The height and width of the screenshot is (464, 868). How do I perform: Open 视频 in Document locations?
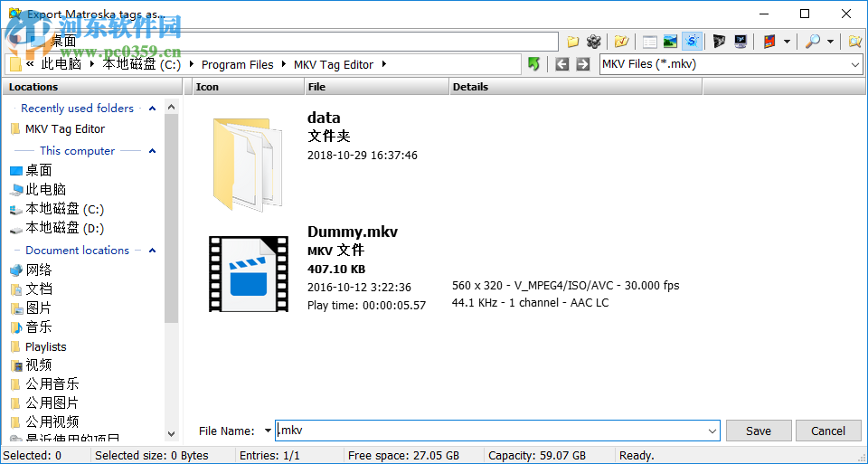[32, 365]
